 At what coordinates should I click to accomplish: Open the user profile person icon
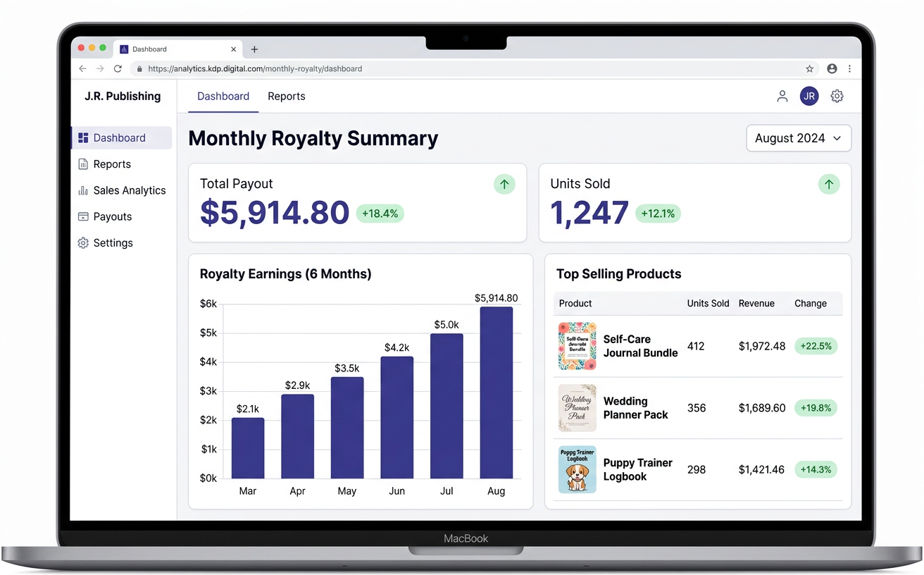pos(782,97)
